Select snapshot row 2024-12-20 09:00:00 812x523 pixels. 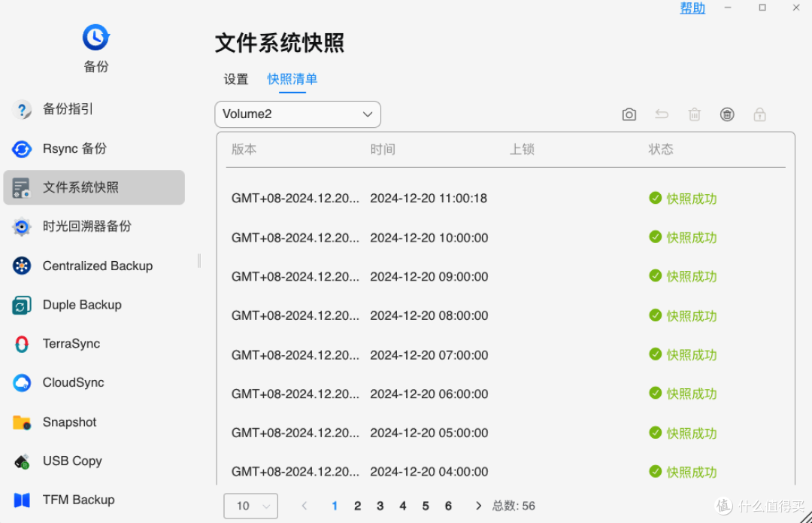tap(505, 276)
